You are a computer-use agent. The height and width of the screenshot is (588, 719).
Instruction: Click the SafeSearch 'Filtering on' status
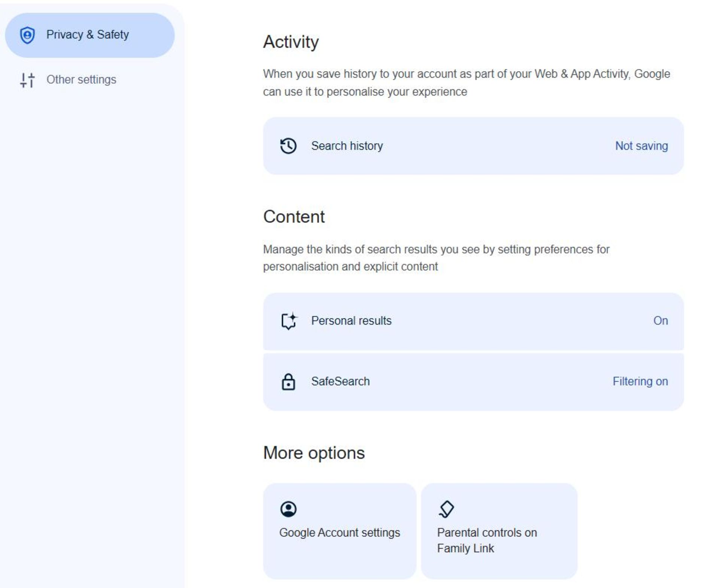point(640,382)
